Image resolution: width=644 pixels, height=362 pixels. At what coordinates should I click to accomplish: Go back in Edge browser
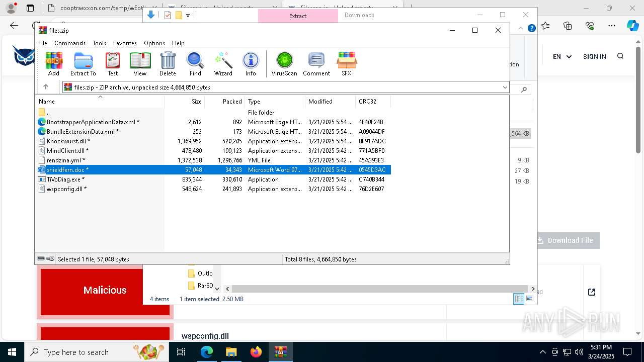[14, 26]
